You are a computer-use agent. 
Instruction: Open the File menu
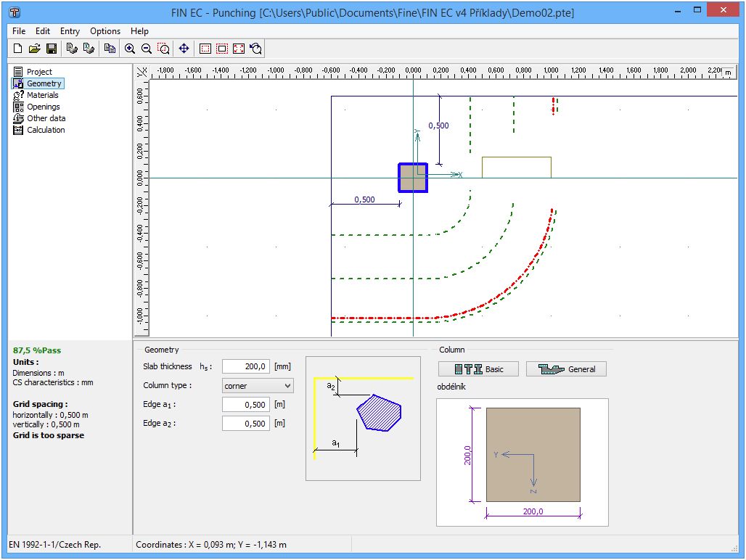19,31
